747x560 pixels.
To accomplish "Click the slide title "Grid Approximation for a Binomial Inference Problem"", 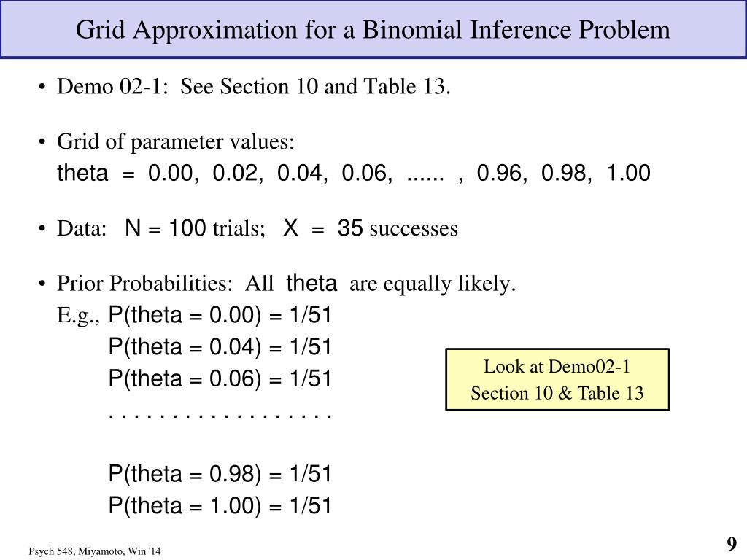I will pyautogui.click(x=373, y=30).
